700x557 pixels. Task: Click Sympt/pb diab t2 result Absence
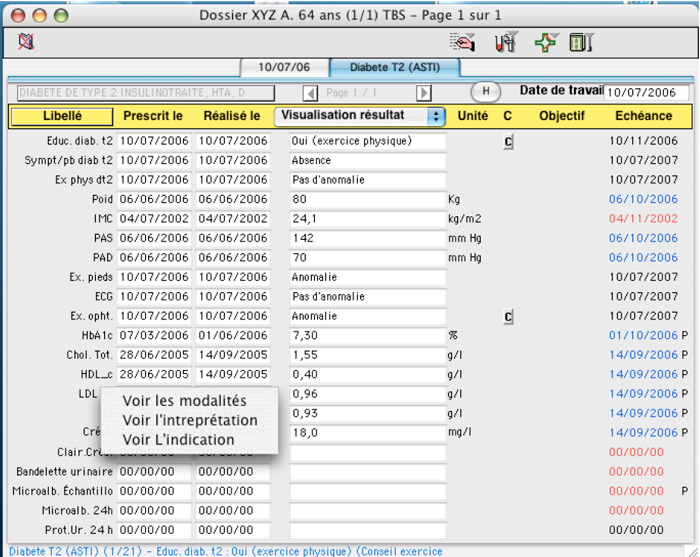point(368,160)
